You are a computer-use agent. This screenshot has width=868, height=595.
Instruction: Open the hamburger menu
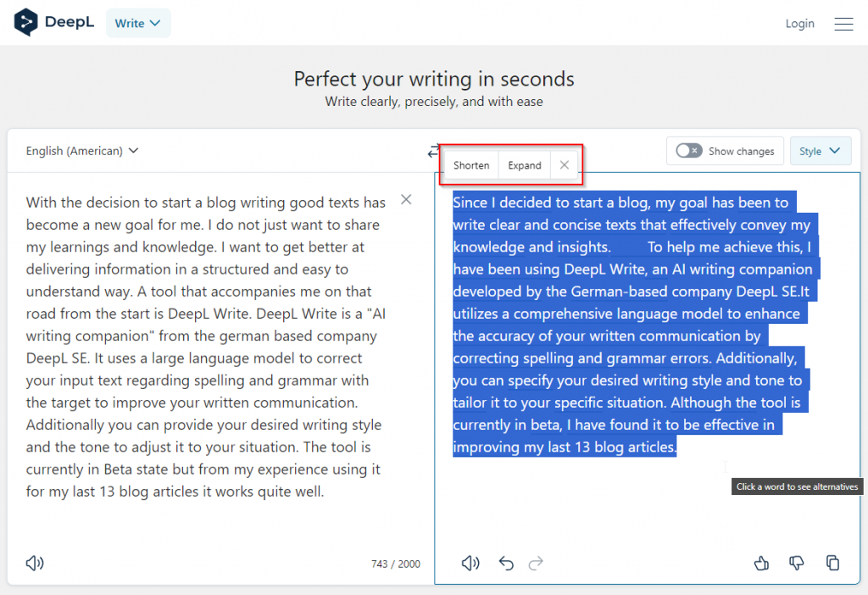pyautogui.click(x=843, y=24)
